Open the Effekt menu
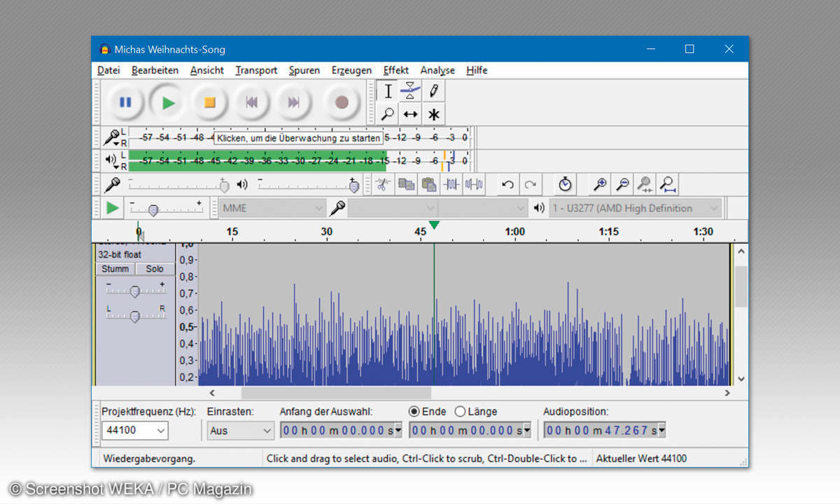 click(x=396, y=70)
